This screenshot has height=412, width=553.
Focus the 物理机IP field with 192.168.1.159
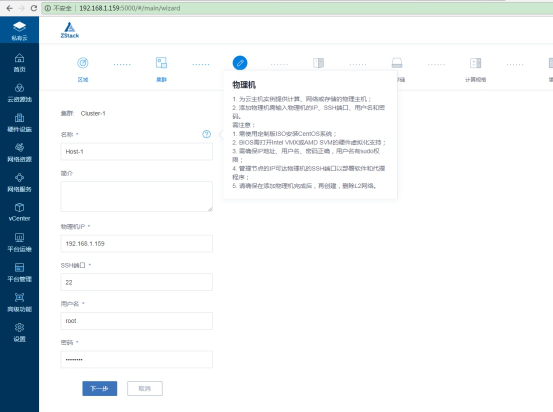click(136, 243)
